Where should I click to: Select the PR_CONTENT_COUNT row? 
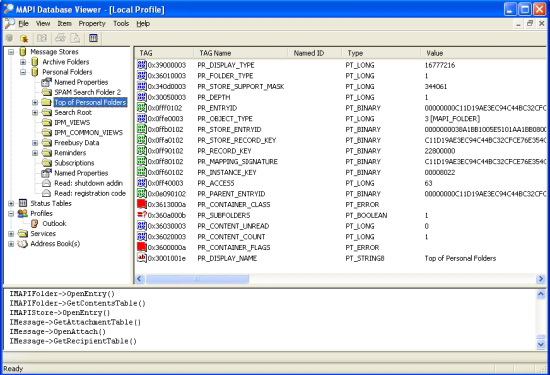(340, 236)
